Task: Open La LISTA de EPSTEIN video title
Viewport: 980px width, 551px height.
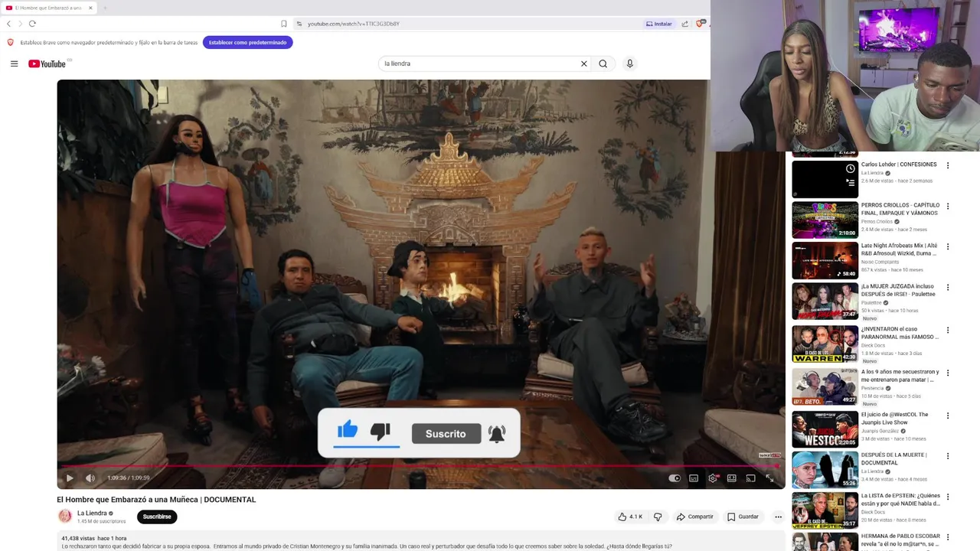Action: coord(900,500)
